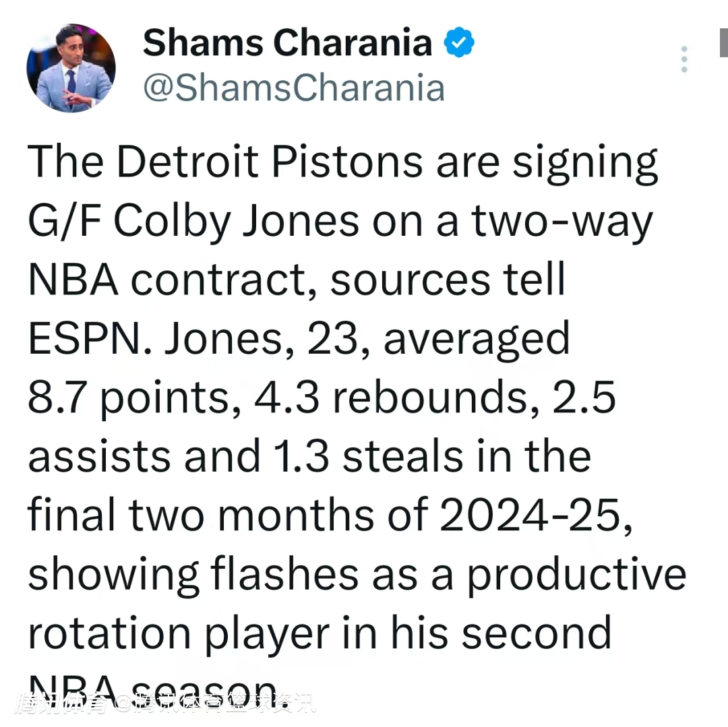Click the "8.7 points" stat text
The image size is (728, 727).
pos(129,398)
